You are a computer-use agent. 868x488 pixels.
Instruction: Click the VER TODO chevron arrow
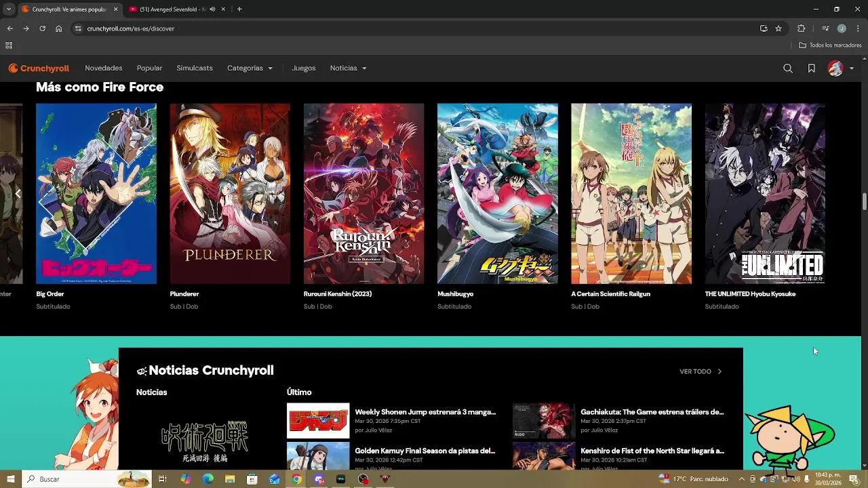coord(719,371)
